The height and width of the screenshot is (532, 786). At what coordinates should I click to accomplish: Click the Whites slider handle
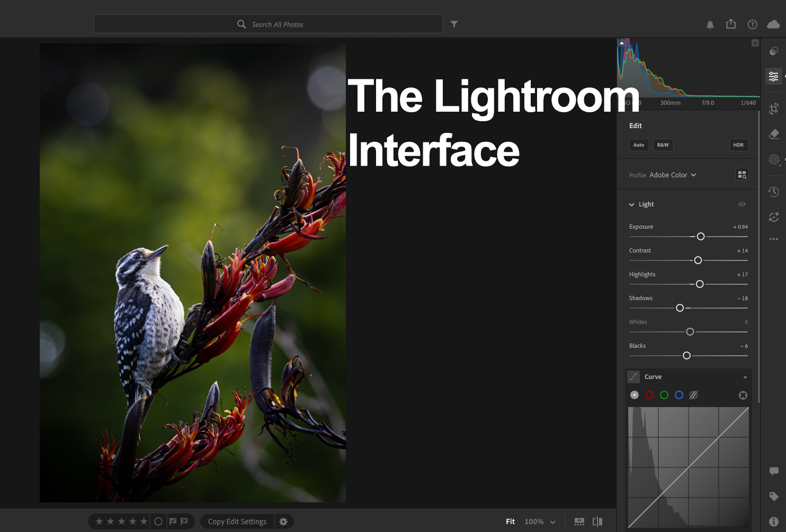coord(690,332)
